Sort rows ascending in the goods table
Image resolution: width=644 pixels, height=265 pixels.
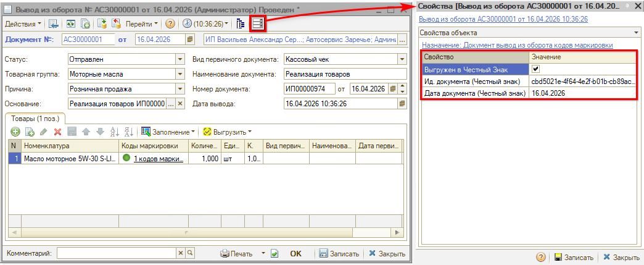pyautogui.click(x=114, y=132)
